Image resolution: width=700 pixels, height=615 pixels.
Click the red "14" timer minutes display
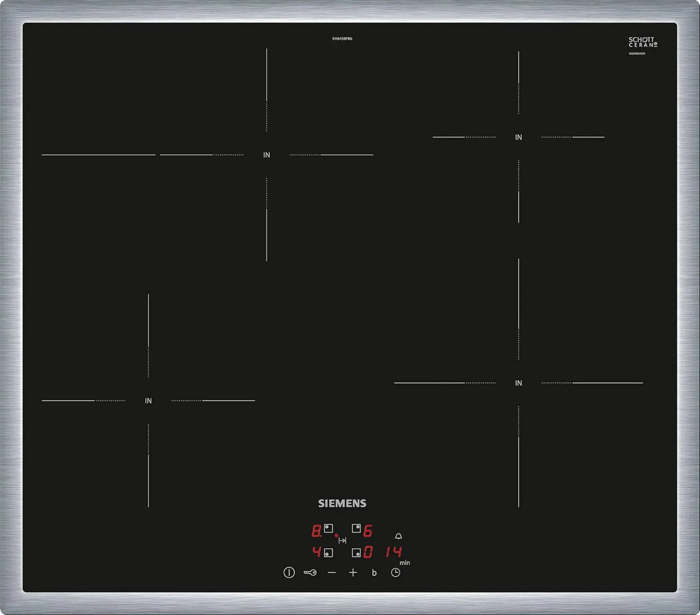tap(394, 551)
